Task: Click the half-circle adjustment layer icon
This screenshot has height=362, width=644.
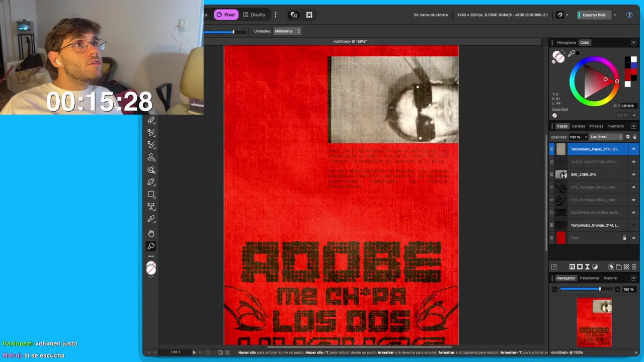Action: pyautogui.click(x=595, y=267)
